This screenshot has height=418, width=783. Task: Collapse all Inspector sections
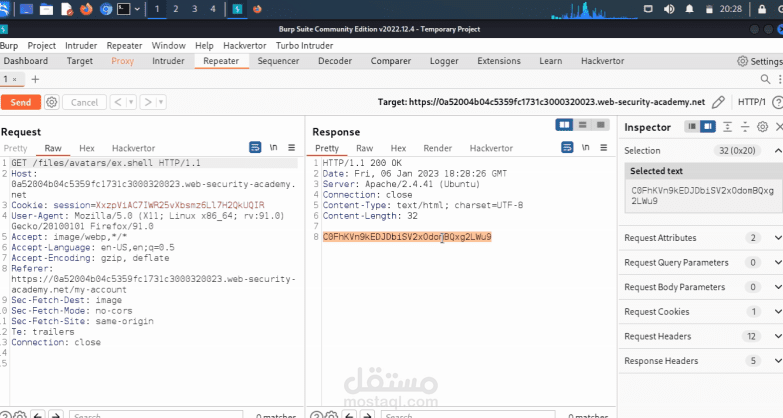point(745,127)
